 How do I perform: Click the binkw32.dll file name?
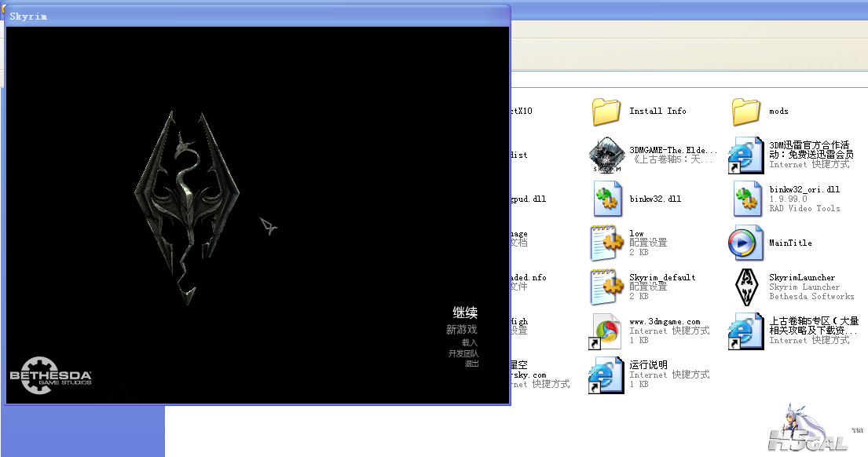655,199
